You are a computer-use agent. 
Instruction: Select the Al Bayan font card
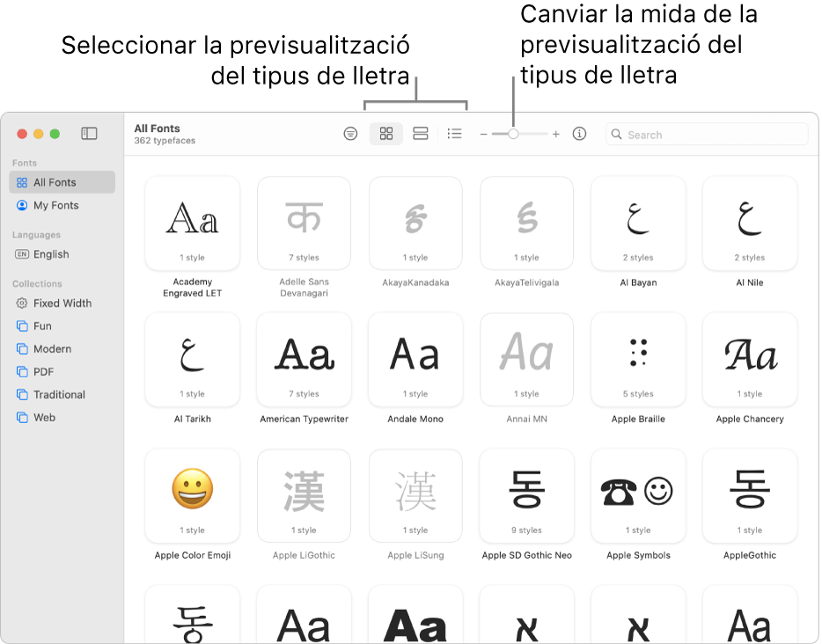point(639,224)
